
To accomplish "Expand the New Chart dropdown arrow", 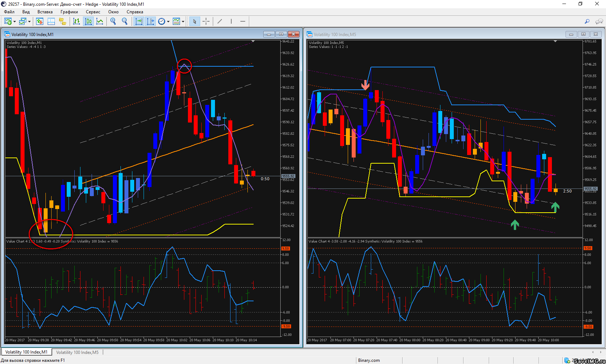I will click(14, 22).
